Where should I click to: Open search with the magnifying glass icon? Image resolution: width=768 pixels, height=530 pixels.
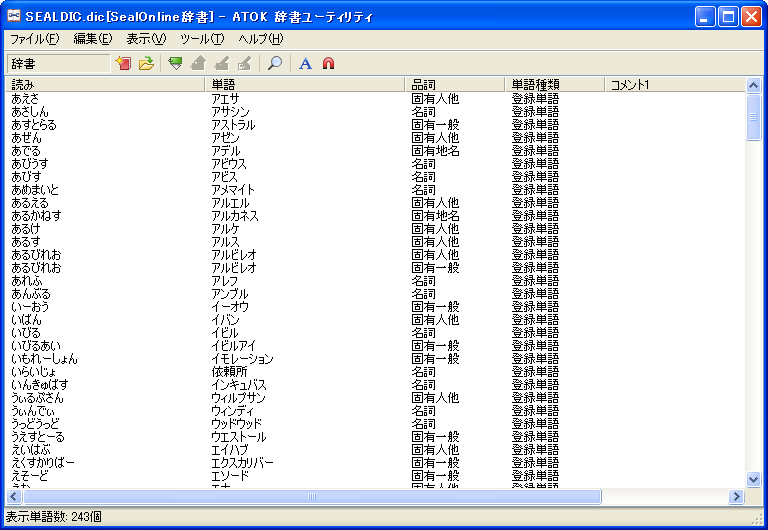[x=275, y=63]
